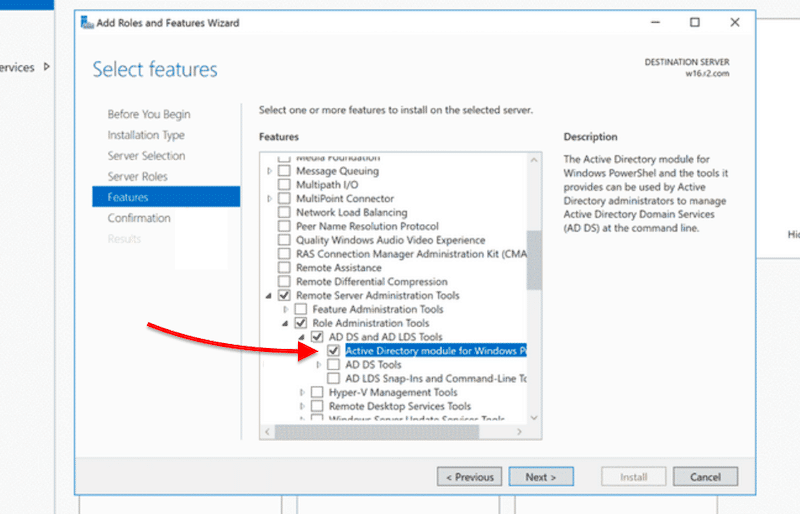Select the Network Load Balancing row text

[x=352, y=212]
